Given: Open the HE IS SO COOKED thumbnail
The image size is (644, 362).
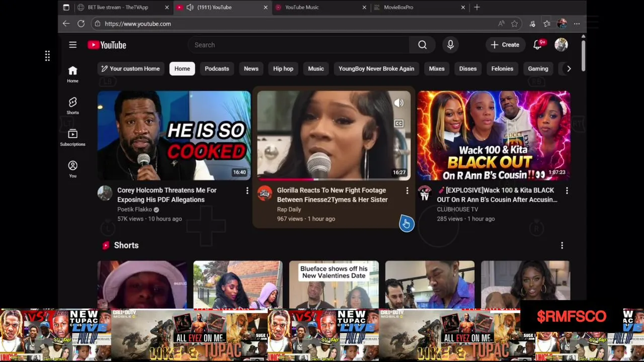Looking at the screenshot, I should point(174,135).
